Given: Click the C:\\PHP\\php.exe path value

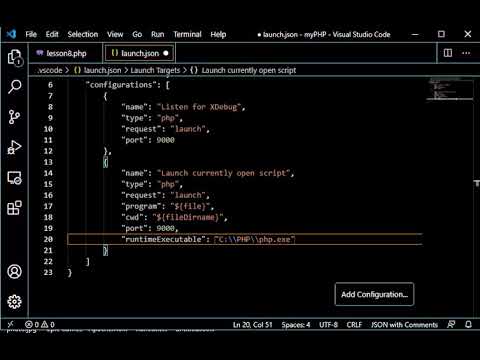Looking at the screenshot, I should (255, 239).
